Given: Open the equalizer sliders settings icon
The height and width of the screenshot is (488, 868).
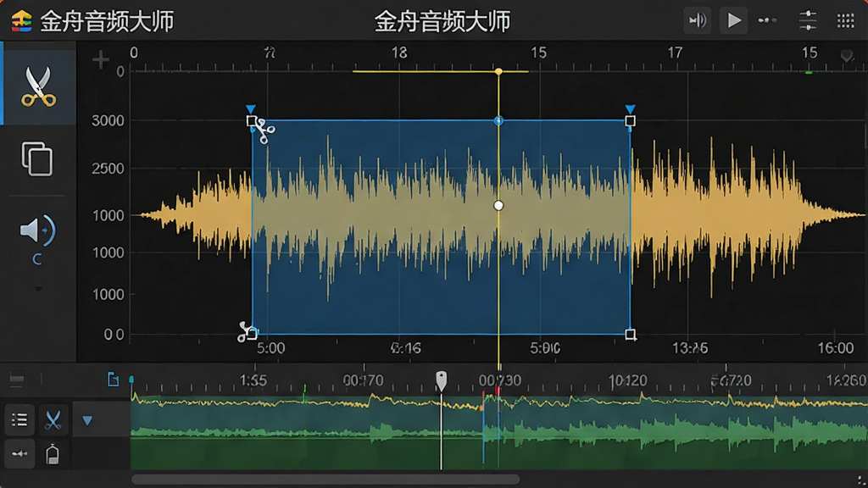Looking at the screenshot, I should (x=808, y=20).
